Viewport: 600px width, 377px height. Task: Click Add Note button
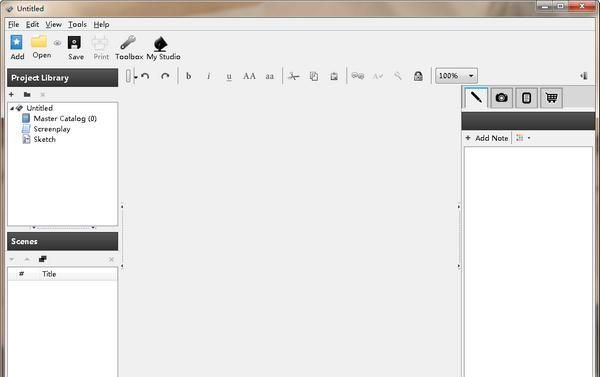(x=487, y=138)
